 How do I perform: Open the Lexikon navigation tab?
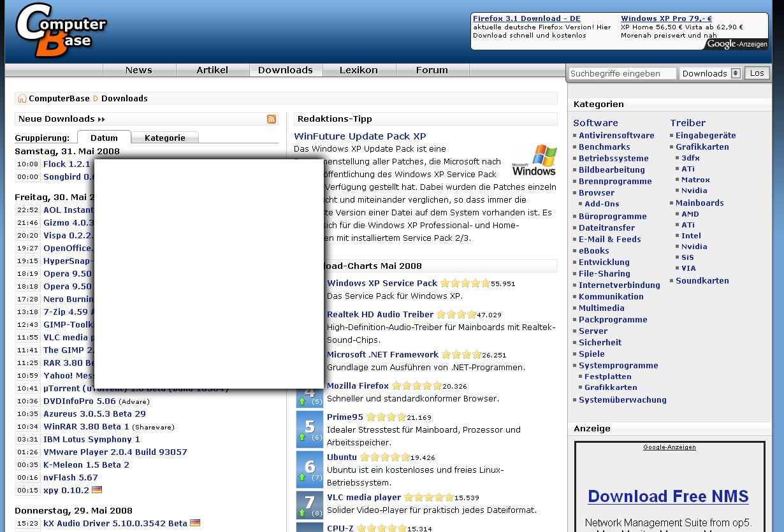[359, 70]
